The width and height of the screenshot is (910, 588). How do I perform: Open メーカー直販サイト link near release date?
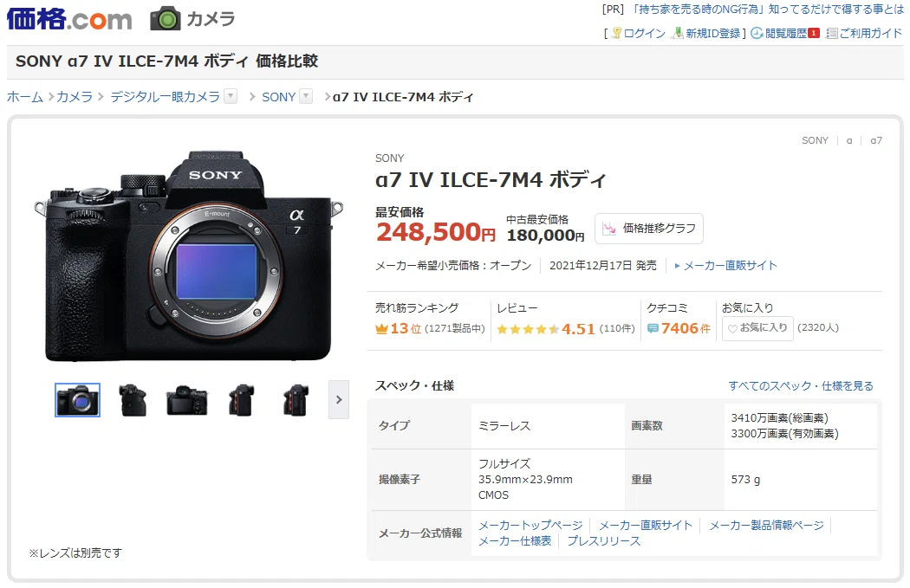point(730,266)
